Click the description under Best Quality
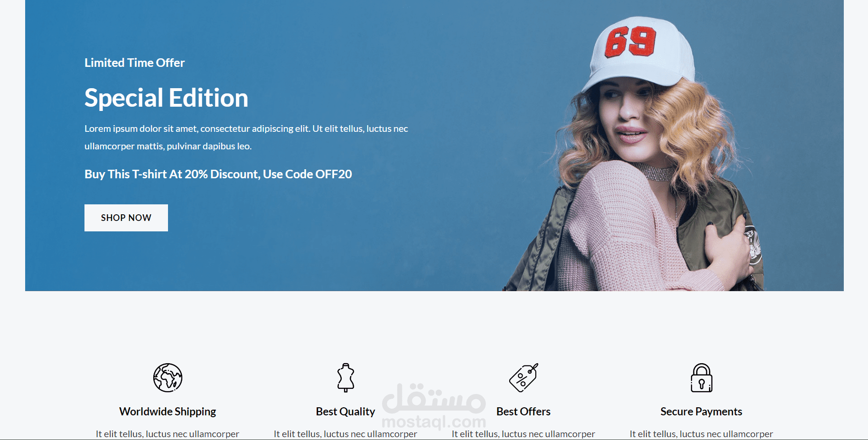This screenshot has height=440, width=868. [x=345, y=434]
